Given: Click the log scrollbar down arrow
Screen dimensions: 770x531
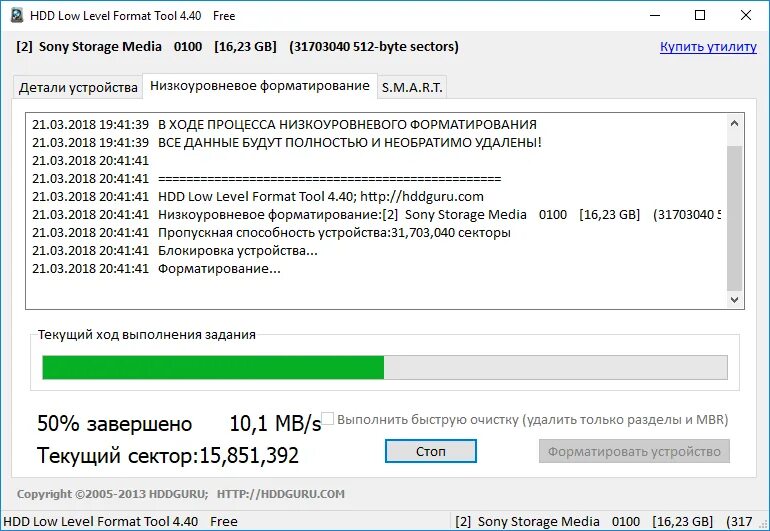Looking at the screenshot, I should click(x=734, y=299).
